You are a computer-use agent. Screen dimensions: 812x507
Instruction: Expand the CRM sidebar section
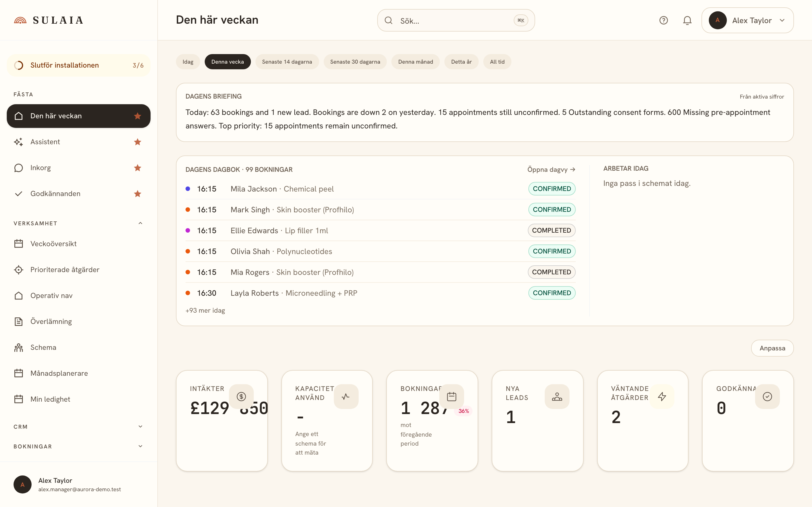140,426
